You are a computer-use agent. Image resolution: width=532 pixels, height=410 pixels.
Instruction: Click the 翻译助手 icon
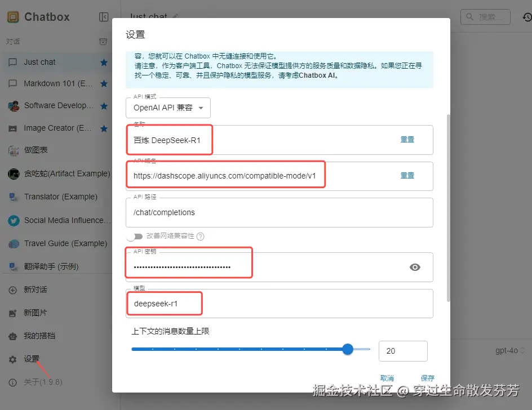(x=13, y=267)
